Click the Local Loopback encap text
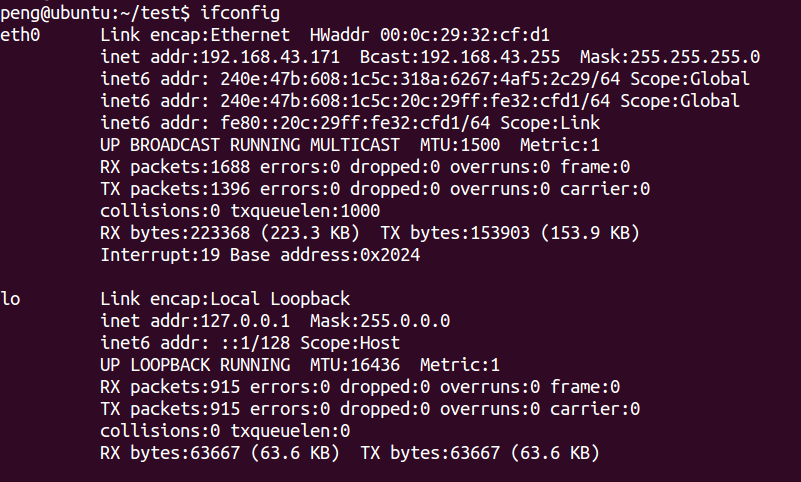Screen dimensions: 801x482 (280, 299)
